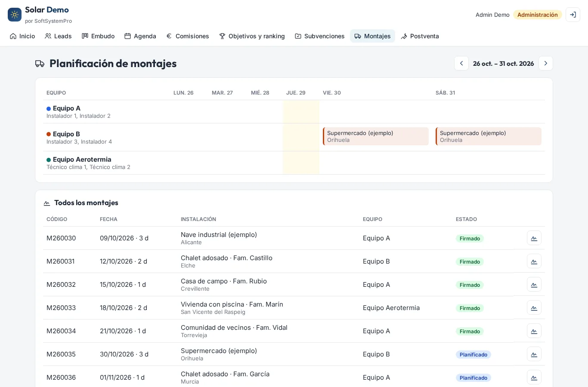Open chart icon for M260030 row
Viewport: 588px width, 387px height.
coord(534,238)
